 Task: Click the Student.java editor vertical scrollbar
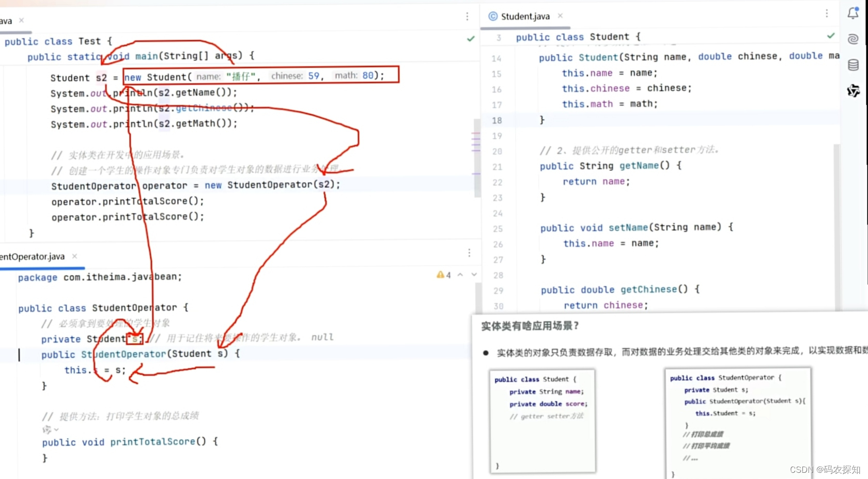pyautogui.click(x=837, y=227)
